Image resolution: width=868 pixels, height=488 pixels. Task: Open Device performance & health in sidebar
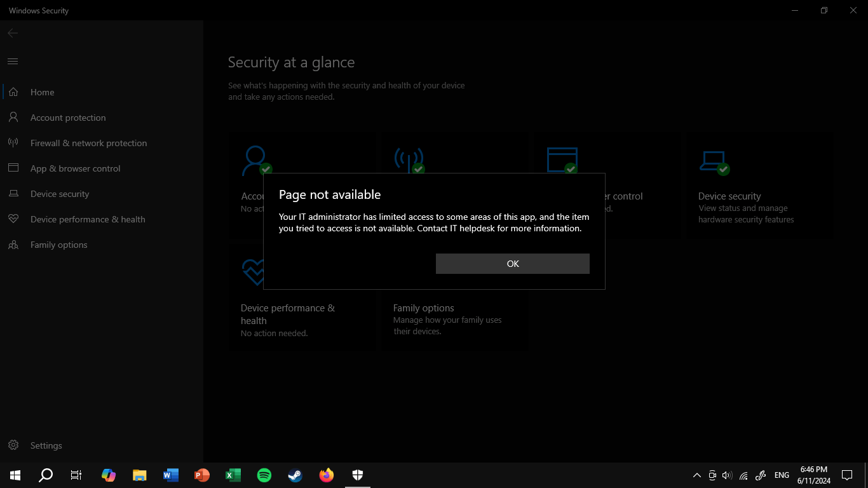[x=102, y=219]
